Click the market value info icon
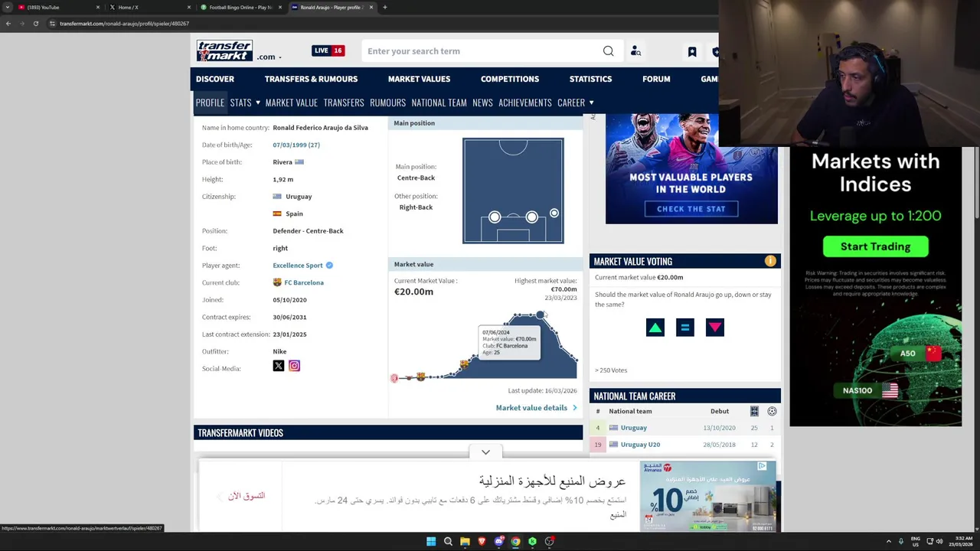 [770, 261]
